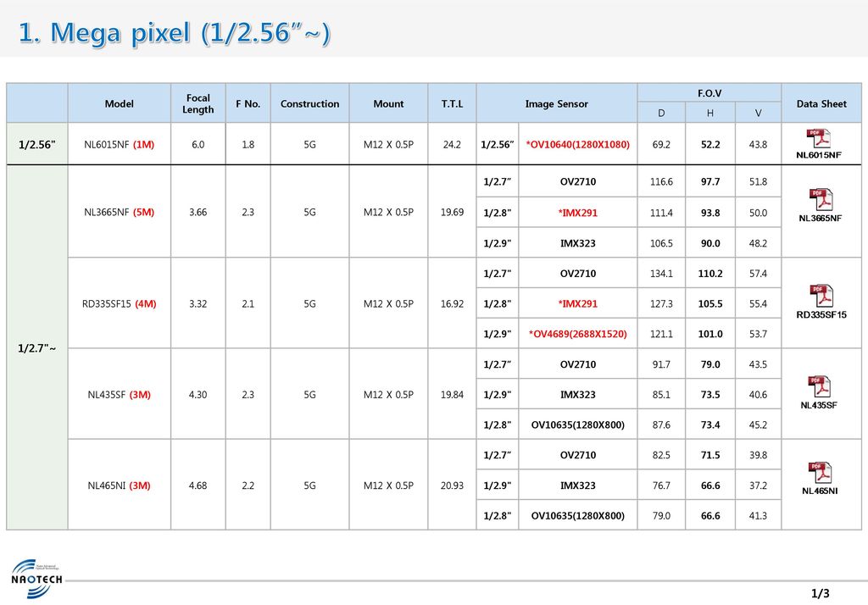Select vertical FOV value "53.7"

pyautogui.click(x=758, y=334)
